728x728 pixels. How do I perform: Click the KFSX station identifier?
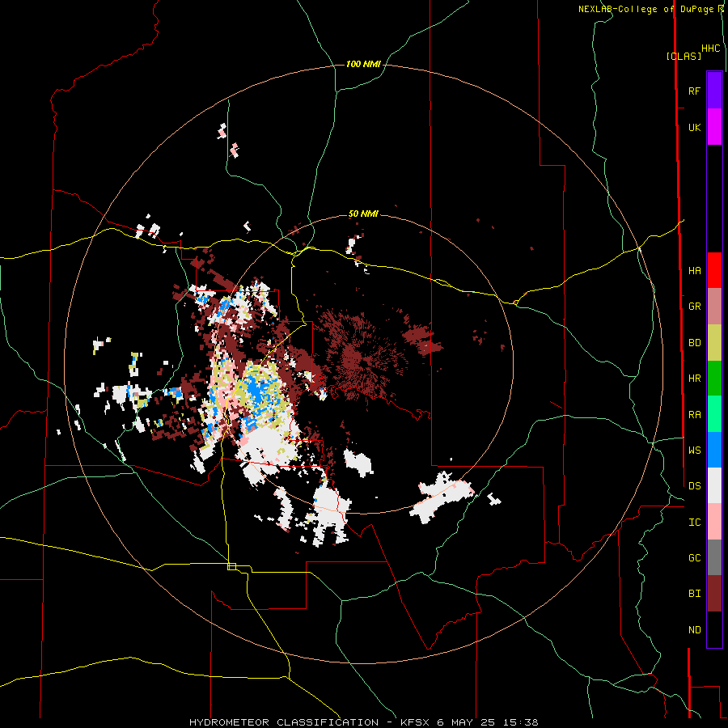(x=416, y=722)
